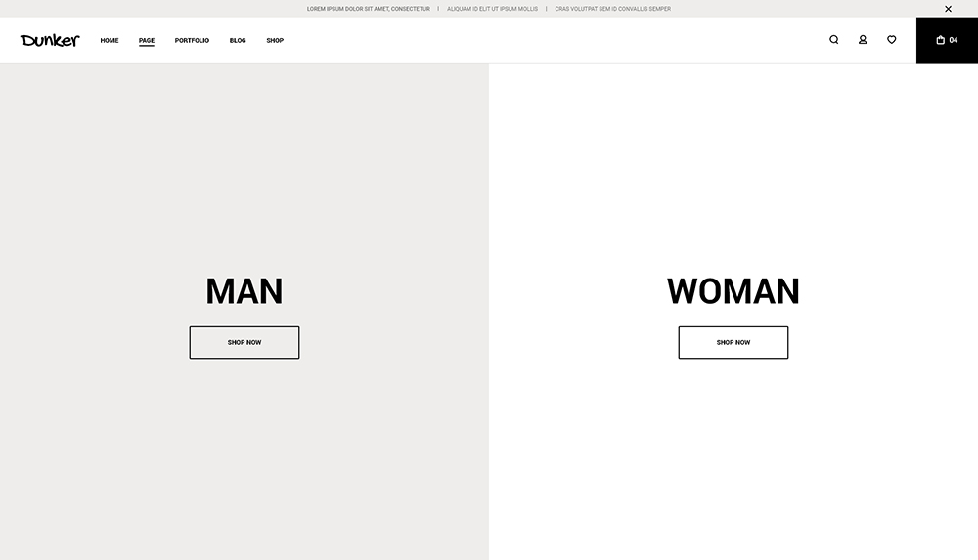
Task: Select Portfolio in the navigation
Action: pos(192,41)
